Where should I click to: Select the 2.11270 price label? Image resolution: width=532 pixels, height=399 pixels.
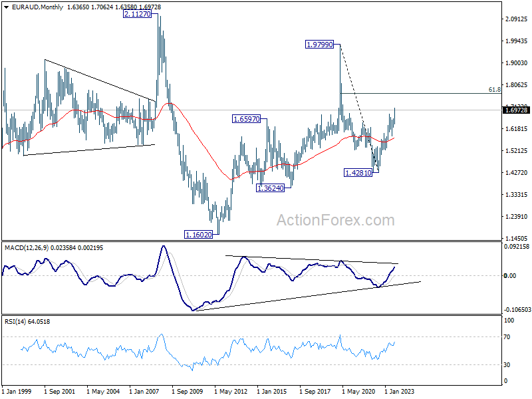pos(138,14)
